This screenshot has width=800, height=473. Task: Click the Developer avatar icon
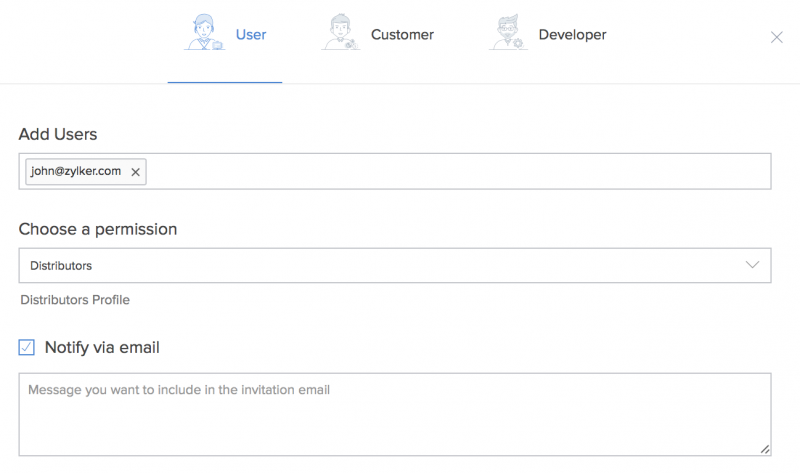508,33
